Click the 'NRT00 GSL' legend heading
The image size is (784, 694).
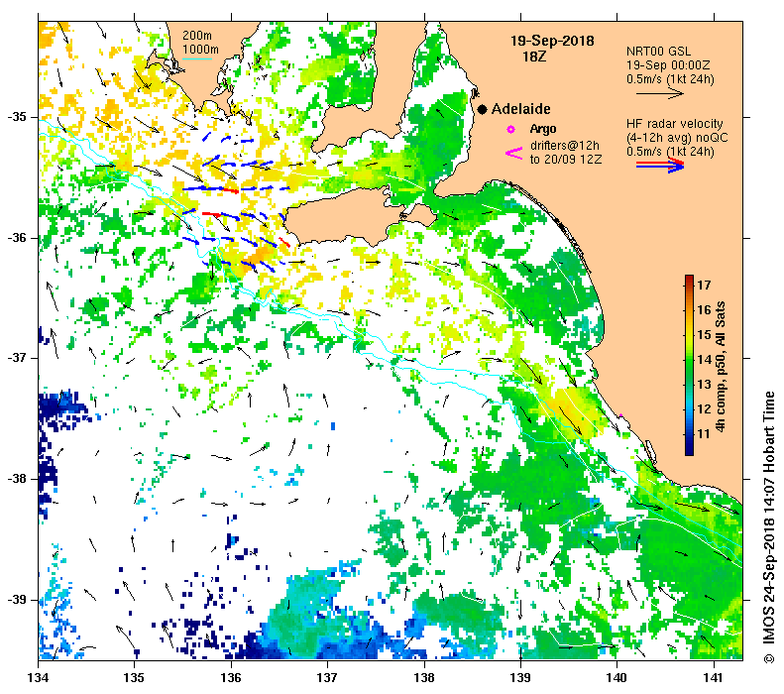658,52
